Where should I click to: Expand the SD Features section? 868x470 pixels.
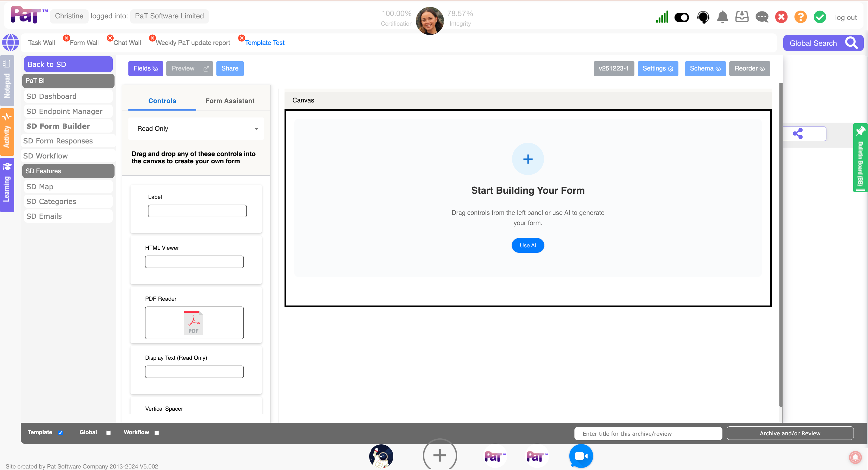tap(68, 171)
